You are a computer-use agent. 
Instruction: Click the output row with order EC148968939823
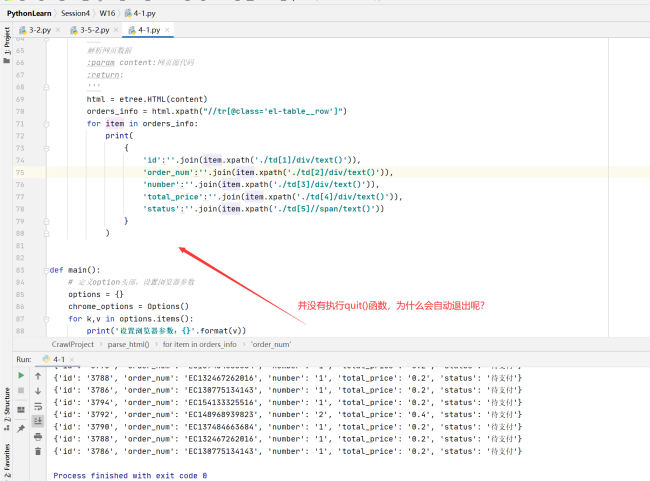(x=287, y=414)
